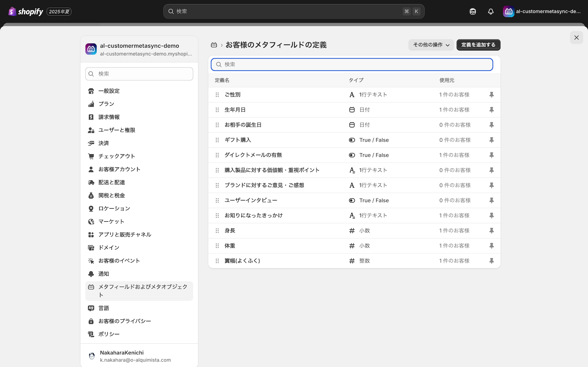Open NakaharaKenichi user profile
588x367 pixels.
139,356
